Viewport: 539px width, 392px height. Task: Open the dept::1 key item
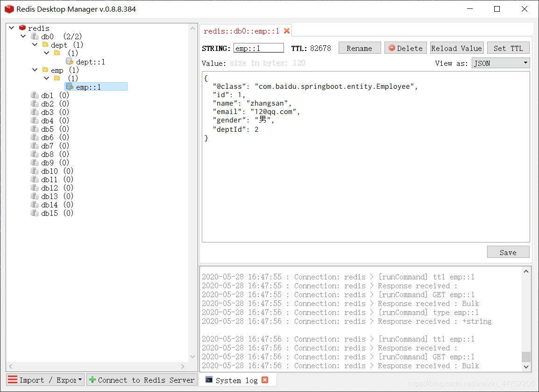86,62
